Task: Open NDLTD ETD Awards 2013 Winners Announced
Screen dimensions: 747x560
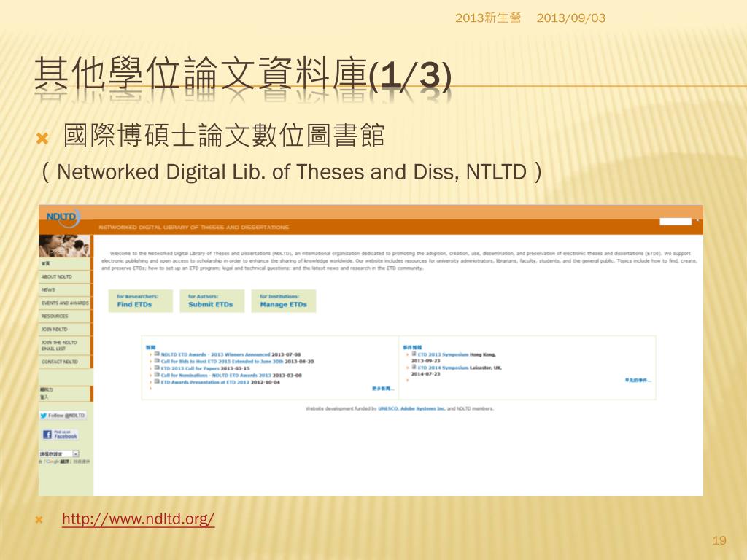Action: point(215,355)
